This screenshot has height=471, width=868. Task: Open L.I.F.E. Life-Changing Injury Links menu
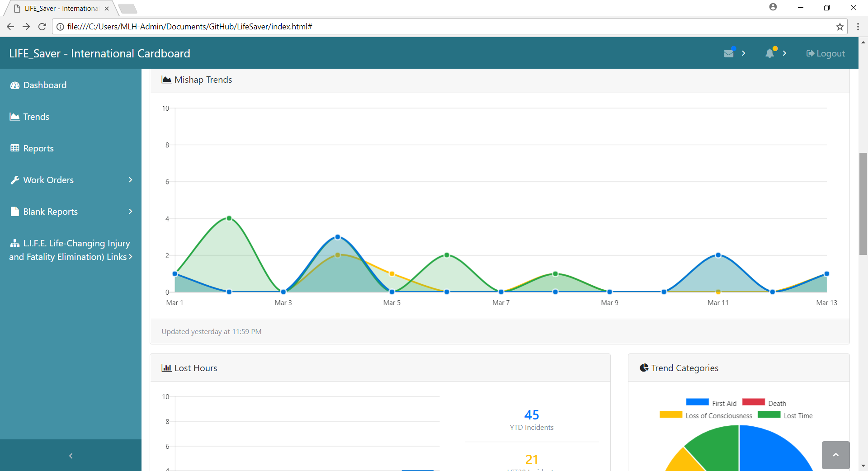pyautogui.click(x=71, y=250)
